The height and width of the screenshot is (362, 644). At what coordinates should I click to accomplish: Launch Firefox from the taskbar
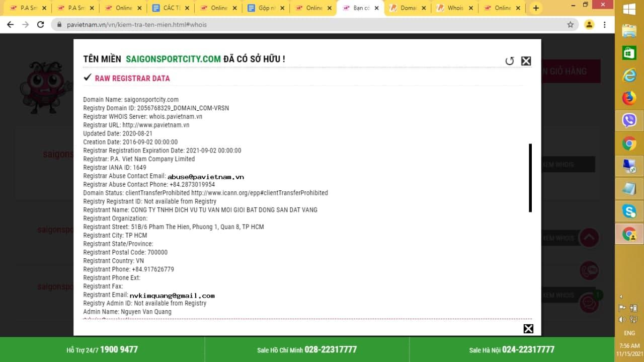[629, 98]
